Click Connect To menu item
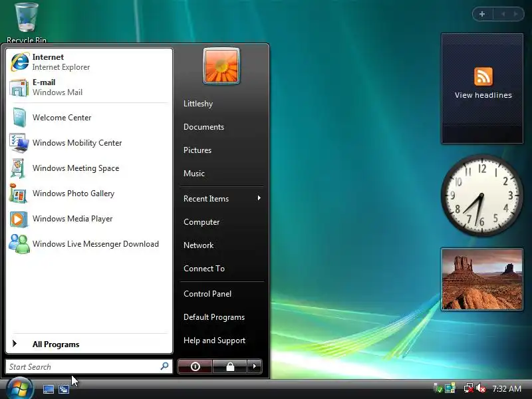This screenshot has width=532, height=399. 204,269
